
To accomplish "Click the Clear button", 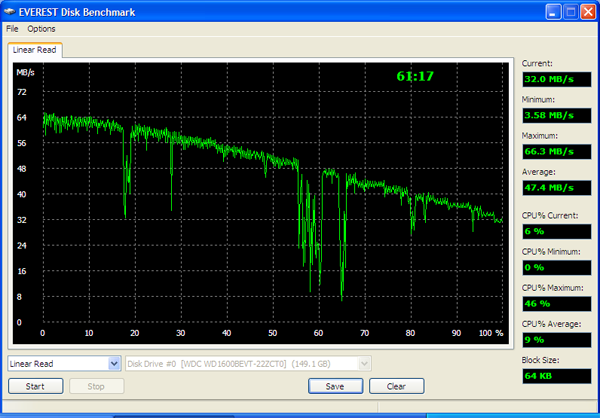I will [396, 386].
